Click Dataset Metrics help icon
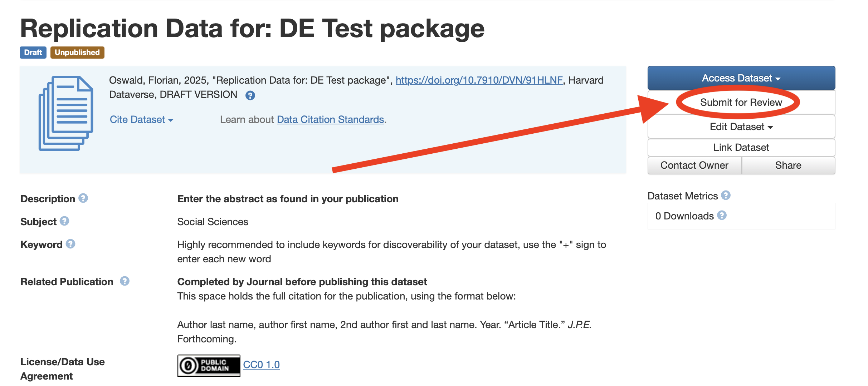Viewport: 868px width, 386px height. coord(726,196)
